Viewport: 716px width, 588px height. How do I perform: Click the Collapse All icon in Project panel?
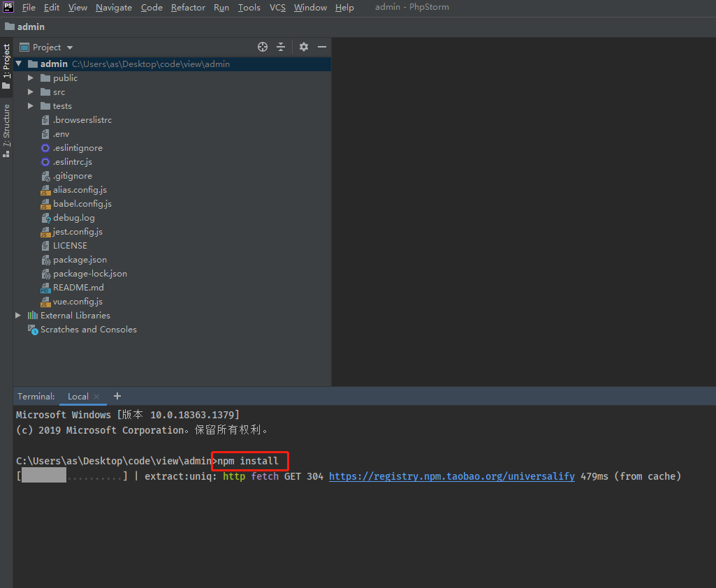point(281,47)
